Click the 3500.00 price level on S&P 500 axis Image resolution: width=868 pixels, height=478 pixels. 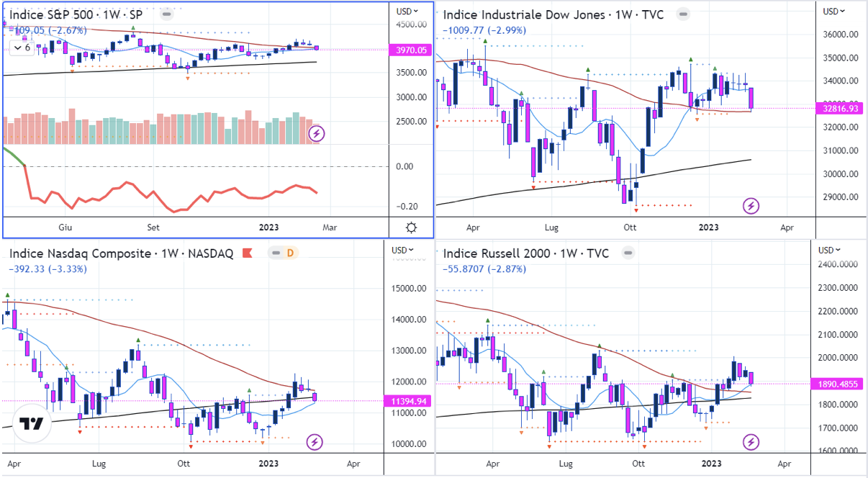(x=412, y=73)
